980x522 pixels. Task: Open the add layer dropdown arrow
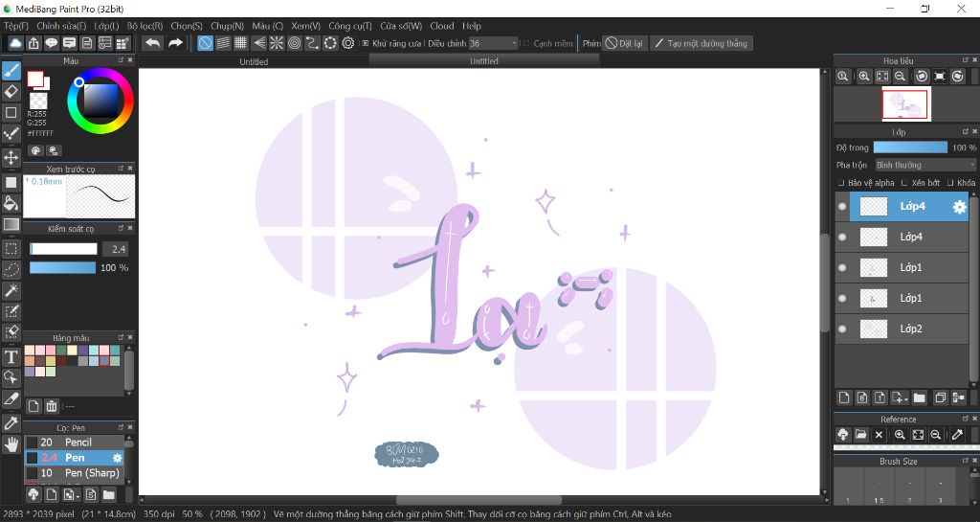pyautogui.click(x=906, y=398)
